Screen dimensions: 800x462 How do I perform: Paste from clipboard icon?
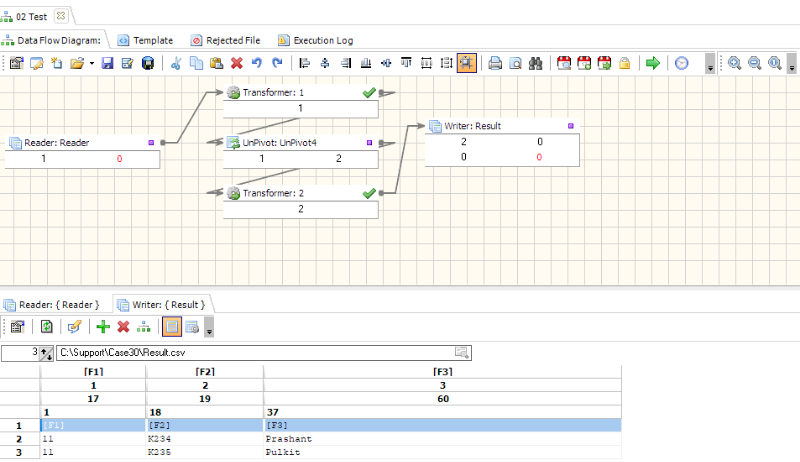pyautogui.click(x=217, y=63)
